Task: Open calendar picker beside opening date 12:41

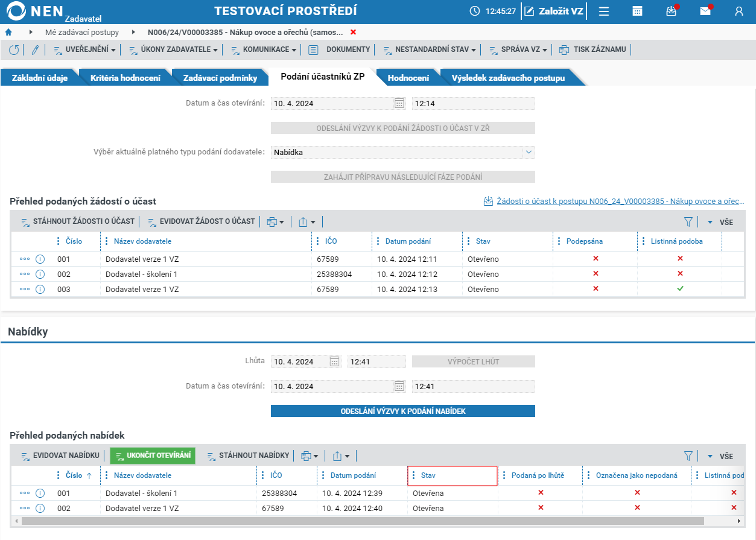Action: click(x=399, y=386)
